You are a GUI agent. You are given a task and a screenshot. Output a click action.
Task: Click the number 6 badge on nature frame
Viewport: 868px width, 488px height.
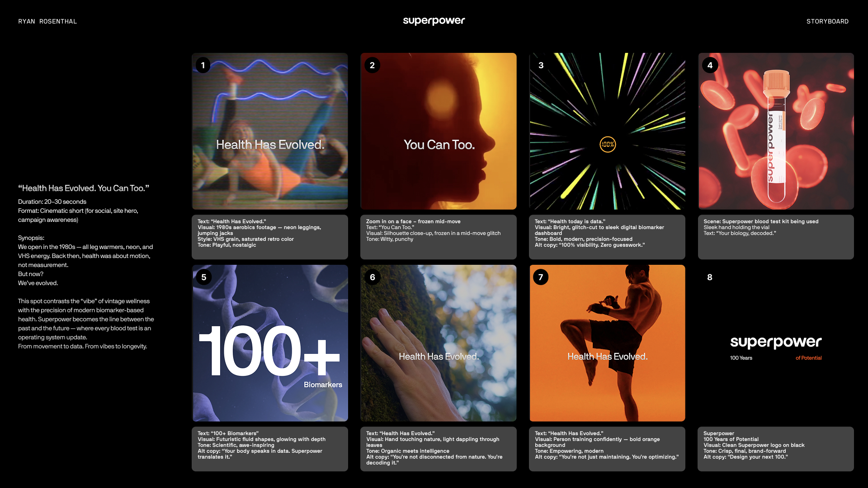click(373, 277)
